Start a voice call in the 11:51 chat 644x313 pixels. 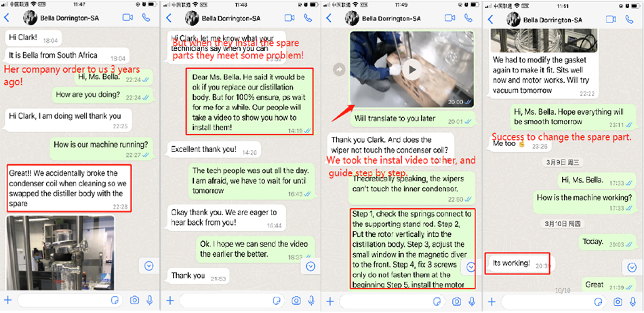tap(629, 19)
